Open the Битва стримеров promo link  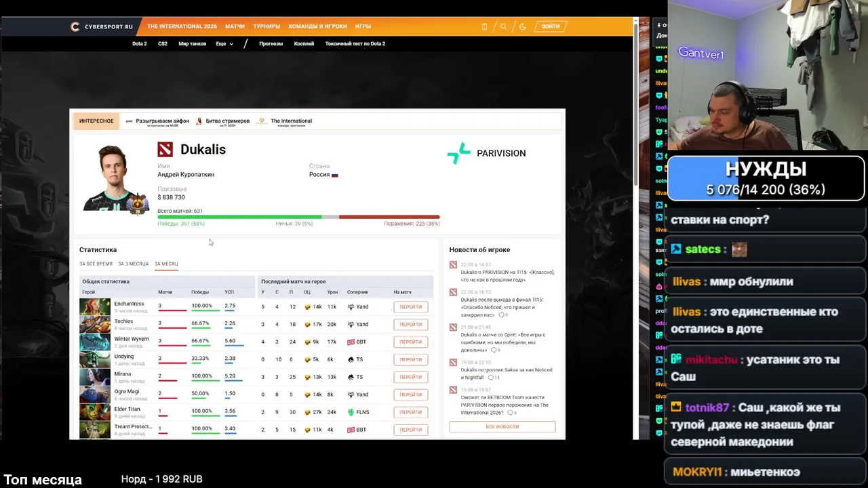[222, 121]
